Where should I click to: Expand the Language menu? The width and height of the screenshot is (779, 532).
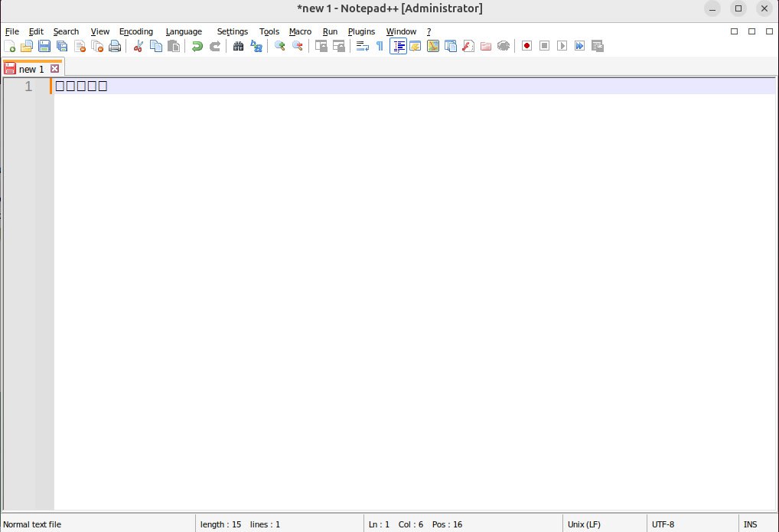(x=184, y=31)
